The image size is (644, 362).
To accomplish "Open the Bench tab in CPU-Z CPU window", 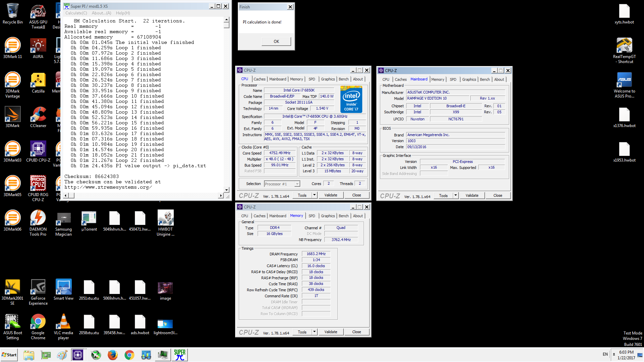I will [x=343, y=79].
